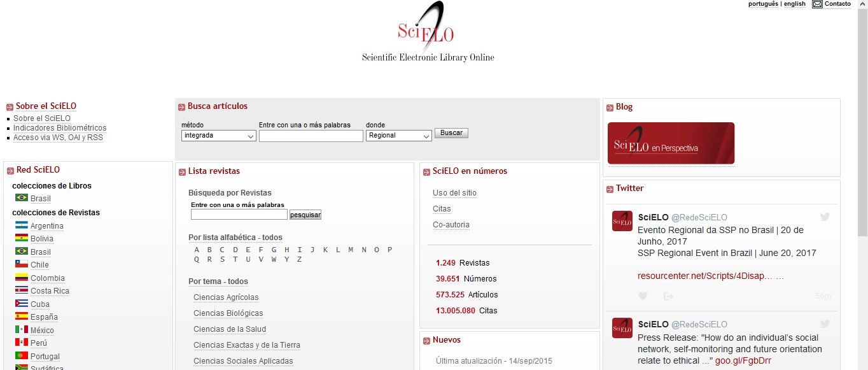Open Sobre el SciELO list link
Screen dimensions: 868x370
[x=42, y=118]
